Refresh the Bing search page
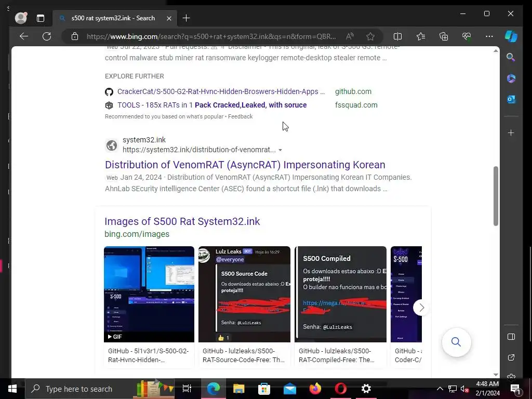This screenshot has height=399, width=532. [x=47, y=36]
